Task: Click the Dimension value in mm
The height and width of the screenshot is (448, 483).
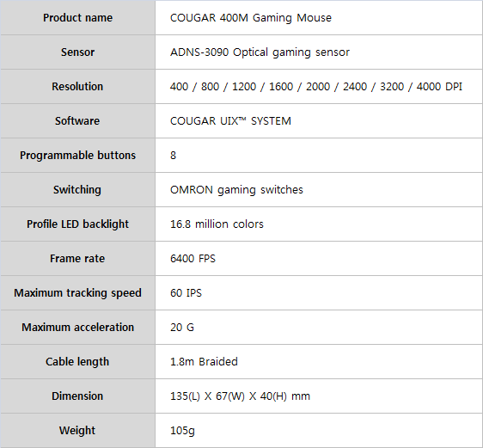Action: (x=240, y=396)
